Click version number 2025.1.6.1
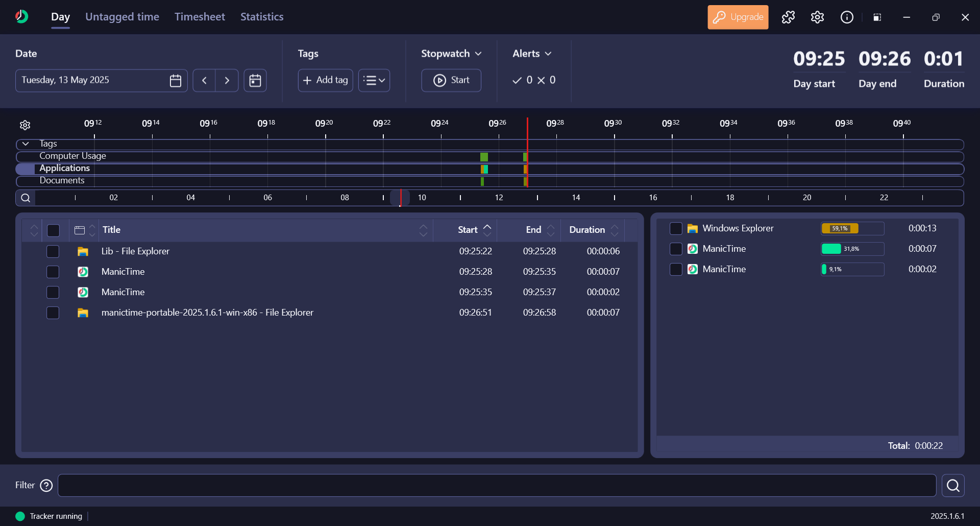 pos(947,516)
